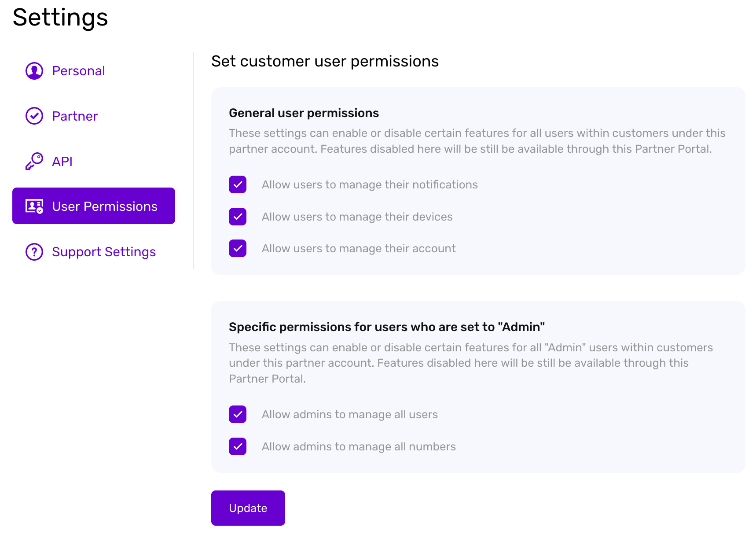The image size is (756, 538).
Task: Uncheck the manage their devices checkbox
Action: [238, 217]
